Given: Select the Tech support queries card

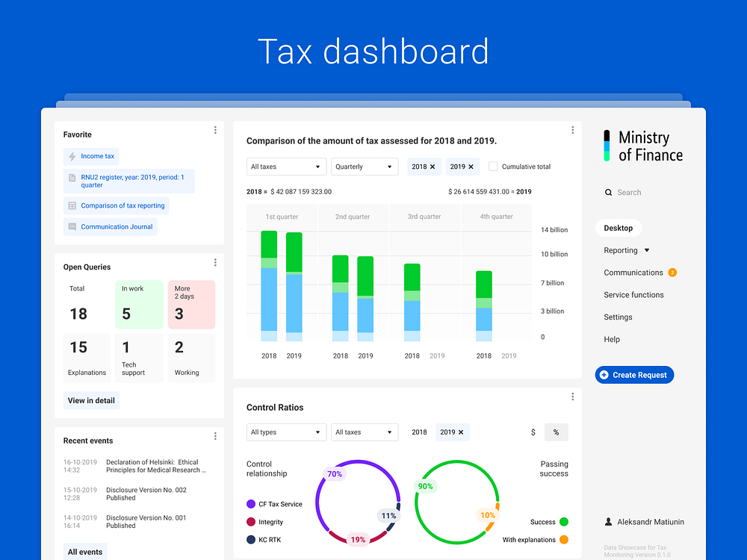Looking at the screenshot, I should click(139, 358).
